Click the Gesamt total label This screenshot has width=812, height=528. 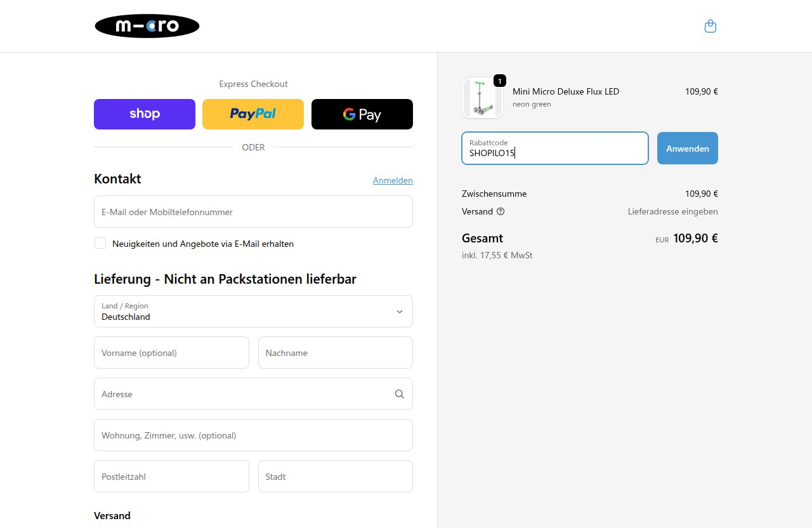(x=482, y=239)
